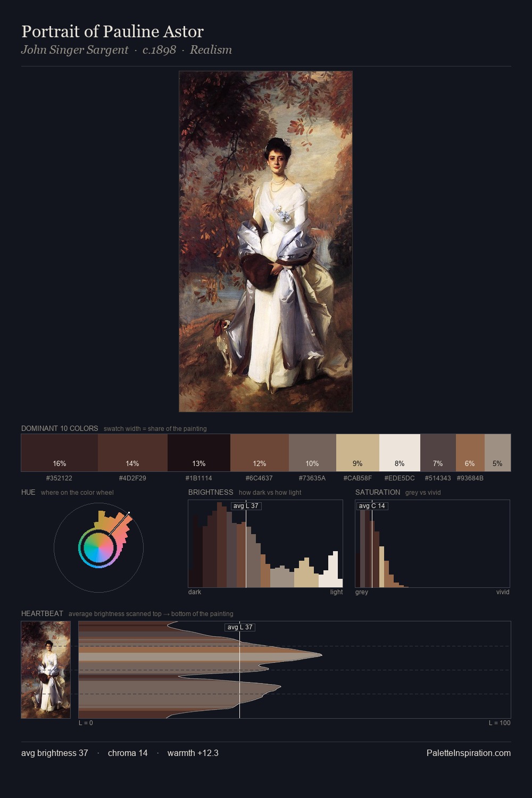Click the PaletteInspiration.com link
The height and width of the screenshot is (798, 532).
tap(469, 753)
